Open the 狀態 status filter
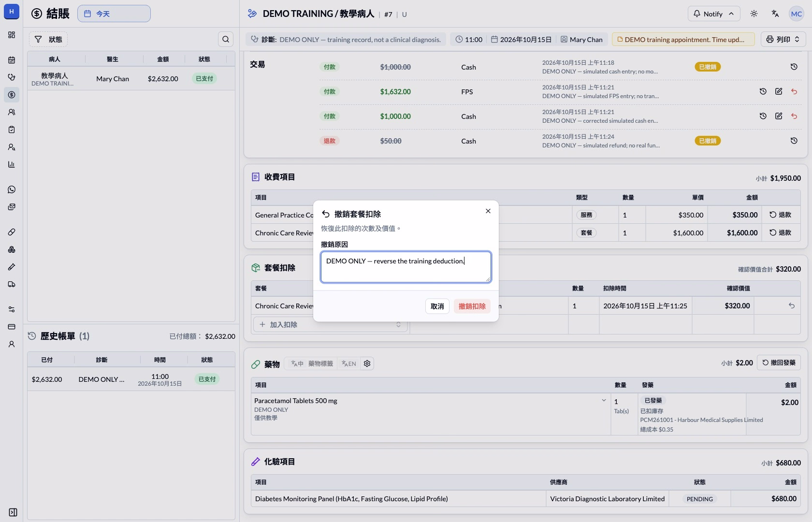The image size is (812, 522). coord(48,39)
